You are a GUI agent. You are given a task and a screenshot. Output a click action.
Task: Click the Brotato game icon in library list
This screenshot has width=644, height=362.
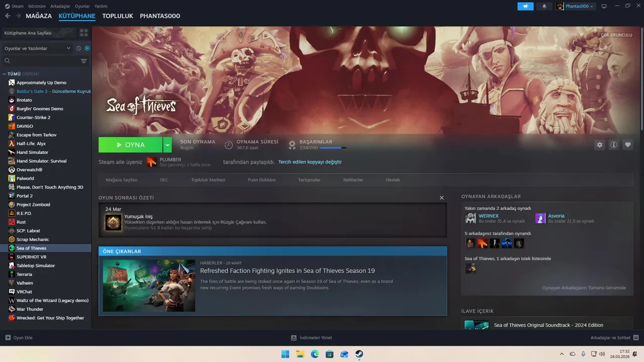click(x=12, y=100)
